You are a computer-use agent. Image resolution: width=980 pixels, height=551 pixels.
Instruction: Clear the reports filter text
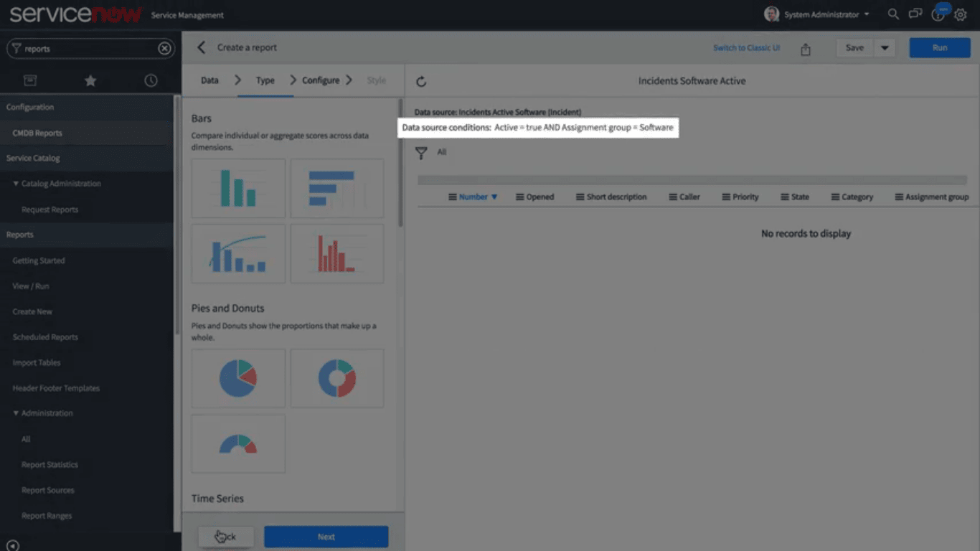tap(164, 49)
